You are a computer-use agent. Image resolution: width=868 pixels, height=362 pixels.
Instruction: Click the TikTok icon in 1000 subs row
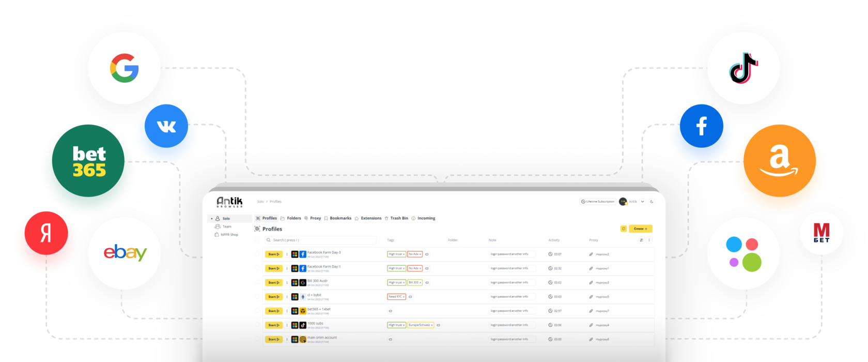coord(303,325)
